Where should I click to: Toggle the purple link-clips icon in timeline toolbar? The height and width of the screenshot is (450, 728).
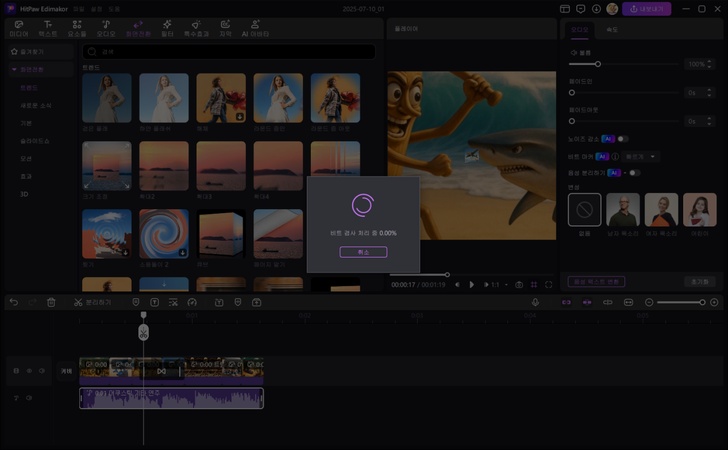566,302
